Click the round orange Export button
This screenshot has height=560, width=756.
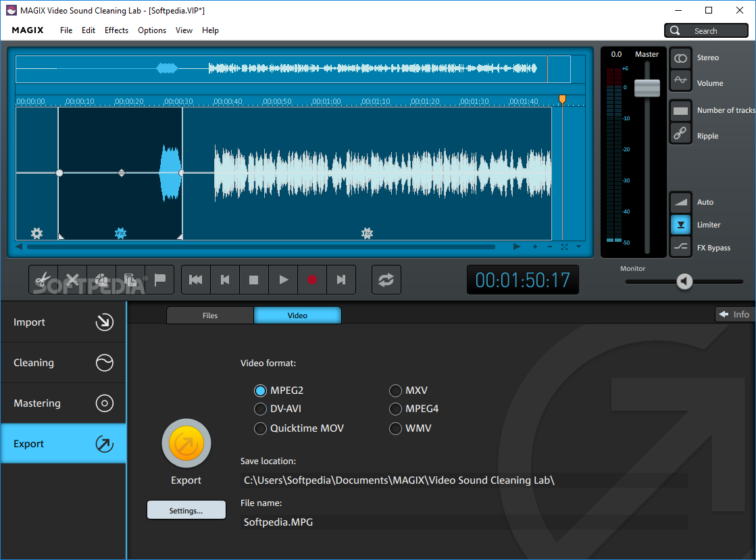click(x=186, y=443)
